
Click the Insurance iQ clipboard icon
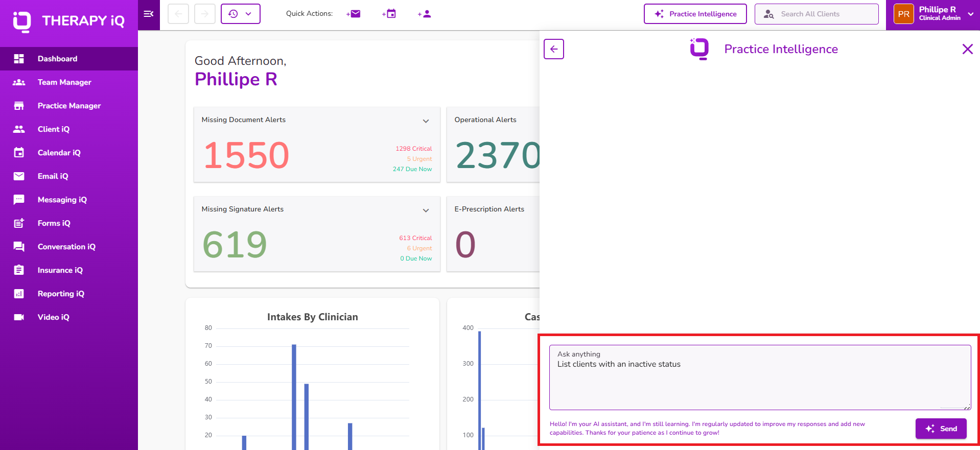click(19, 270)
